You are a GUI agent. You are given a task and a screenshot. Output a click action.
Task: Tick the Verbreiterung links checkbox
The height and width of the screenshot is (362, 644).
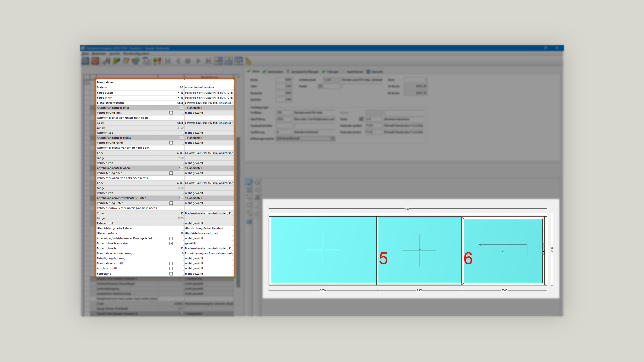point(171,113)
